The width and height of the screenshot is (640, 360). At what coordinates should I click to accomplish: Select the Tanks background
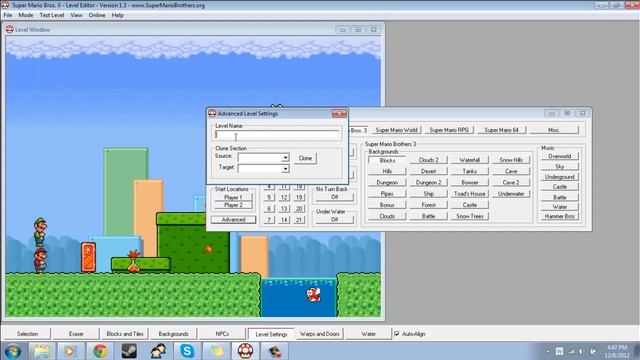[x=470, y=171]
